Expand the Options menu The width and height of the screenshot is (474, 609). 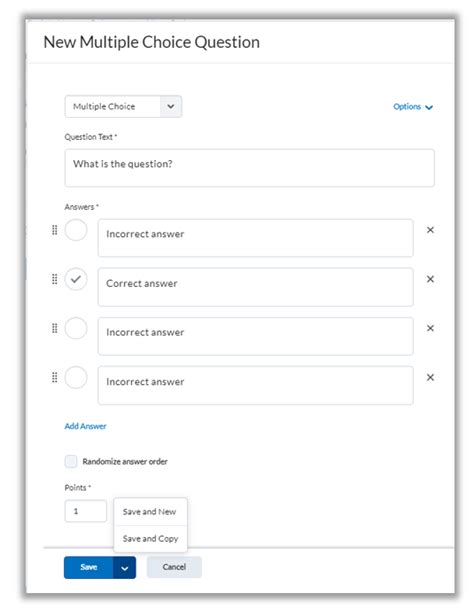point(413,107)
